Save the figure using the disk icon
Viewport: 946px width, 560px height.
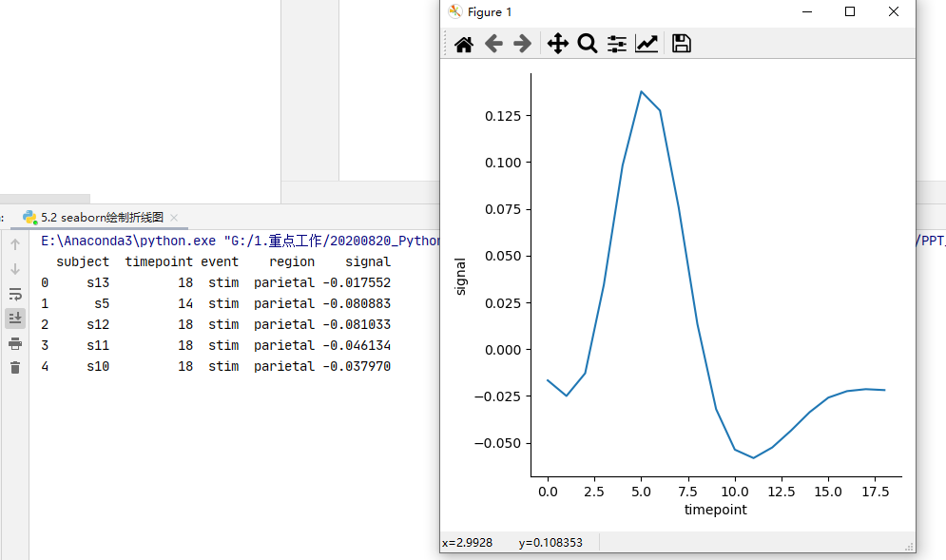[682, 44]
